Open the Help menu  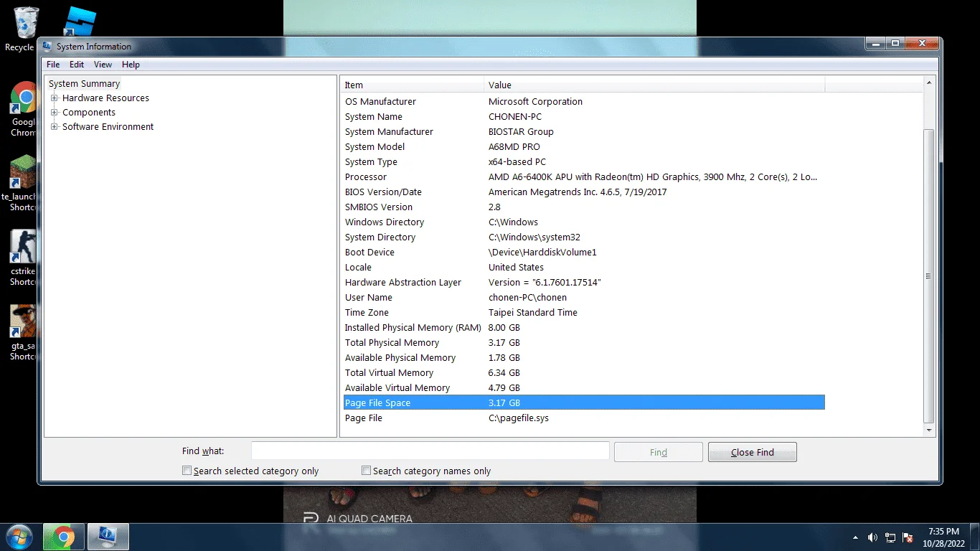[131, 65]
